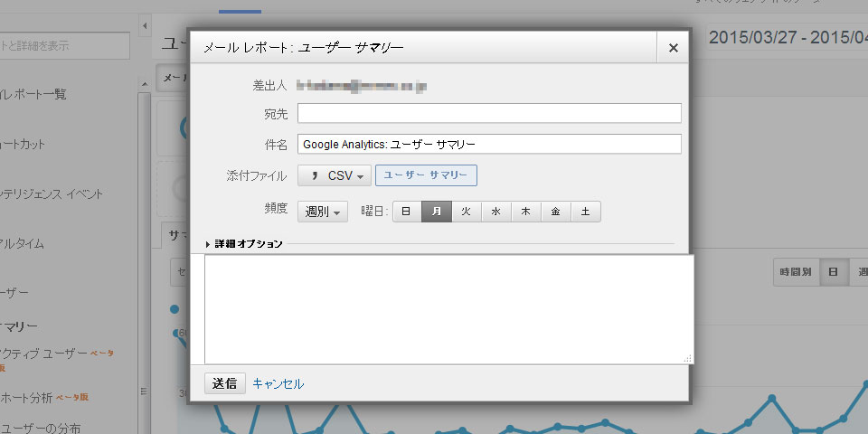Click sidebar scrollbar up arrow
This screenshot has height=434, width=868.
pos(145,84)
